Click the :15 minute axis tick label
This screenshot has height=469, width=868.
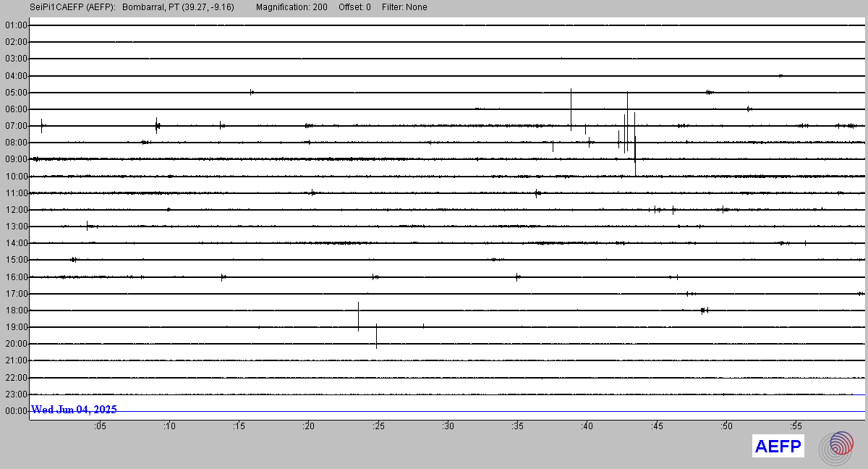pos(239,426)
